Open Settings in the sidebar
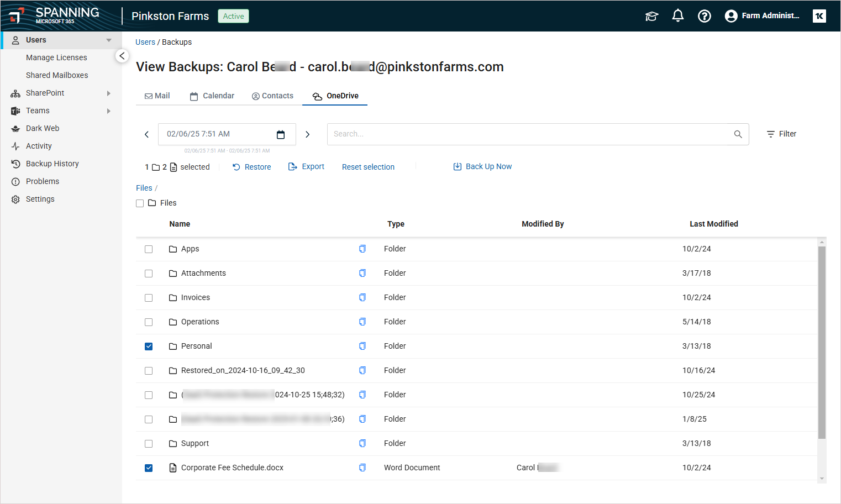The width and height of the screenshot is (841, 504). [x=40, y=199]
